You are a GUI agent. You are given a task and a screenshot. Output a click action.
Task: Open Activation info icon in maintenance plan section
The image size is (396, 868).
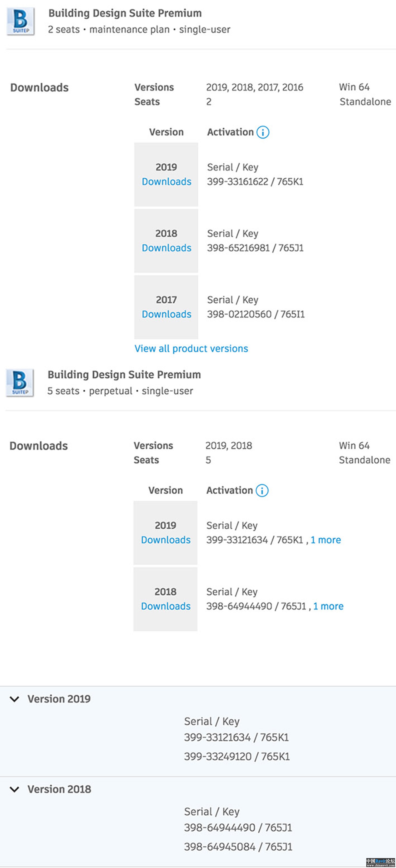263,132
